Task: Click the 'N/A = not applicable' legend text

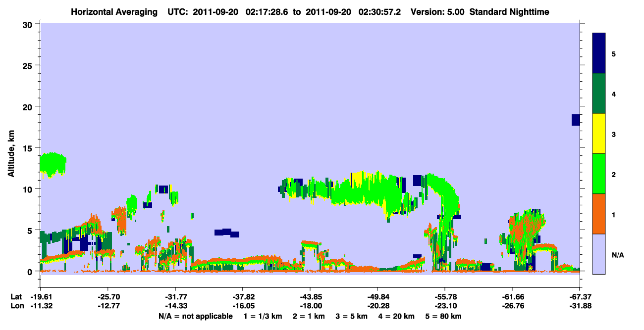Action: pyautogui.click(x=196, y=316)
